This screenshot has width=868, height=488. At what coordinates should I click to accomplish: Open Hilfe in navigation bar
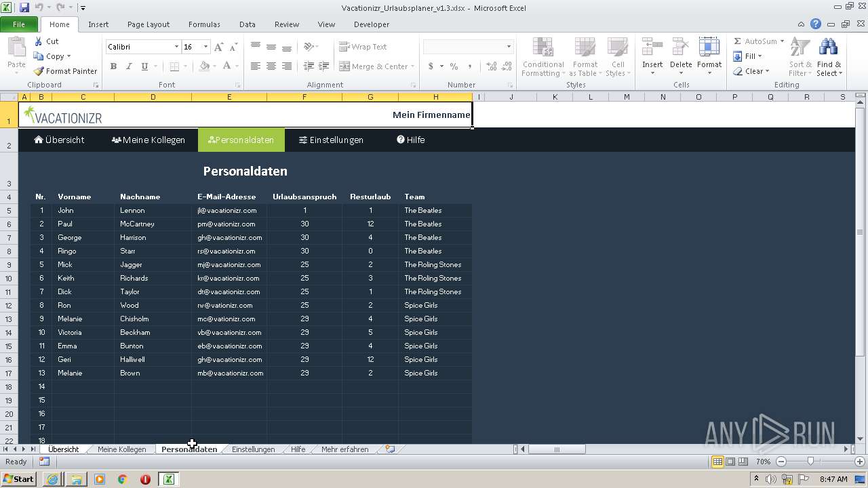point(410,140)
